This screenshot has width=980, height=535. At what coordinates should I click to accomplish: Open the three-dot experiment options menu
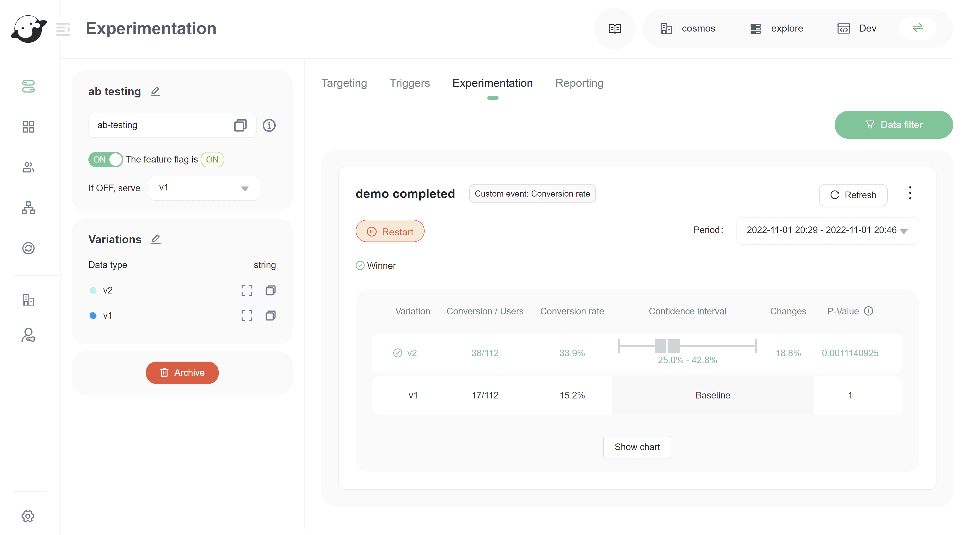point(910,193)
